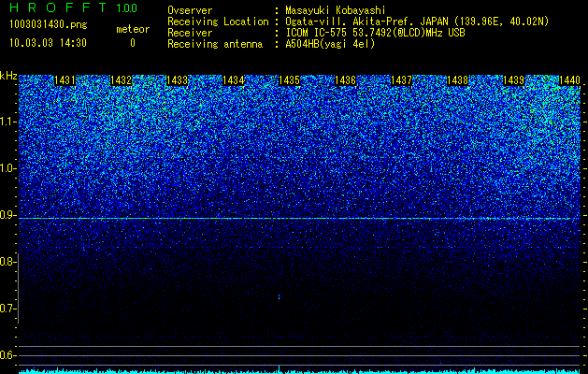Image resolution: width=588 pixels, height=374 pixels.
Task: Click the 1433 time marker
Action: click(177, 80)
